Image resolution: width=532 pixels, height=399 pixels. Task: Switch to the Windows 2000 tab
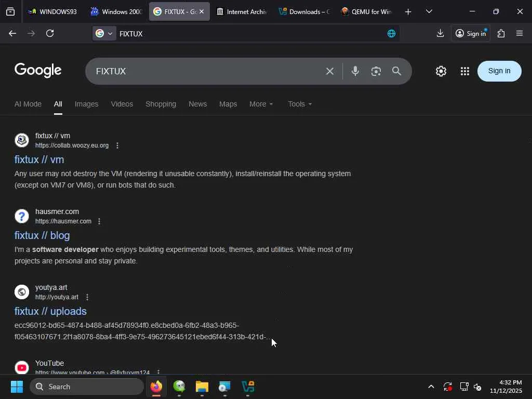[x=116, y=11]
